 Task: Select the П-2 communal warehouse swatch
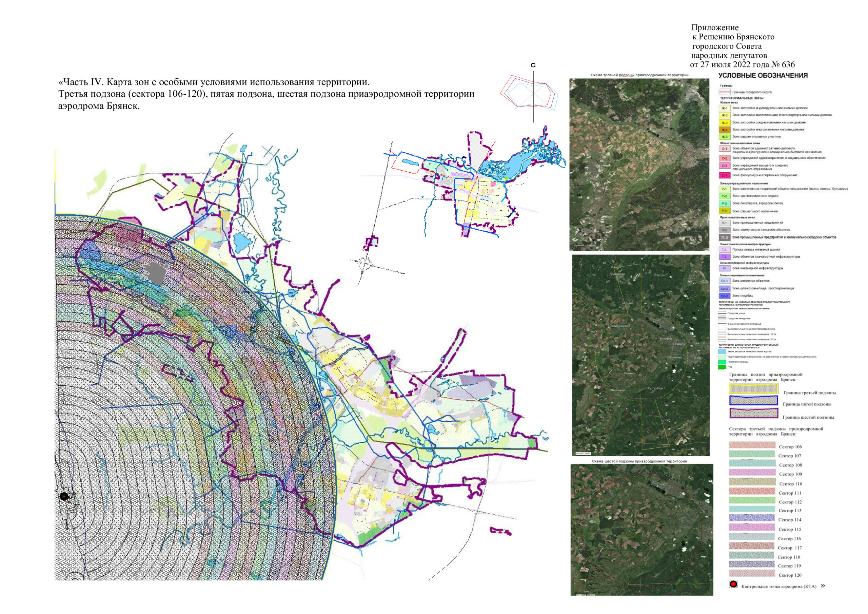click(724, 230)
